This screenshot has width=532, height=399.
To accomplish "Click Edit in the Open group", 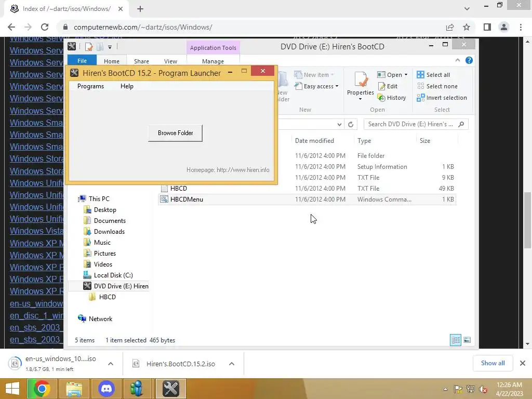I will [x=388, y=86].
